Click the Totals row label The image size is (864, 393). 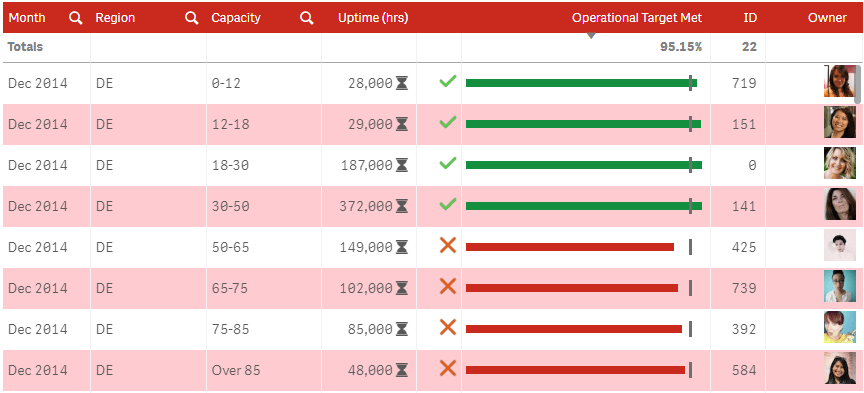25,47
